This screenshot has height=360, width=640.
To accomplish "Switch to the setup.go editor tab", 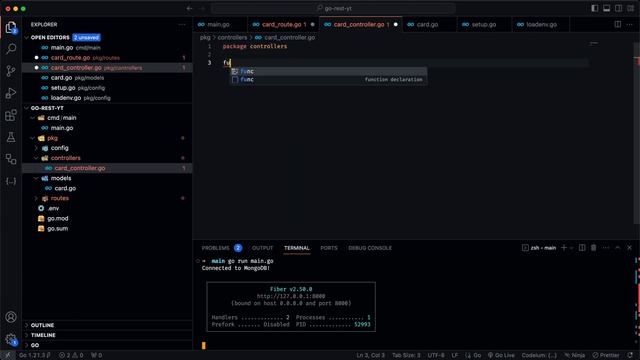I will 484,24.
